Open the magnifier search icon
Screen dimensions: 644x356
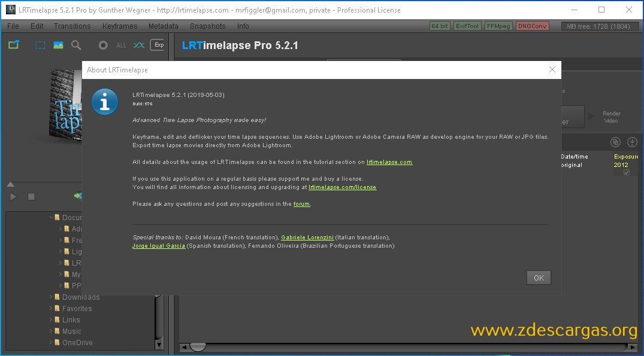coord(76,45)
